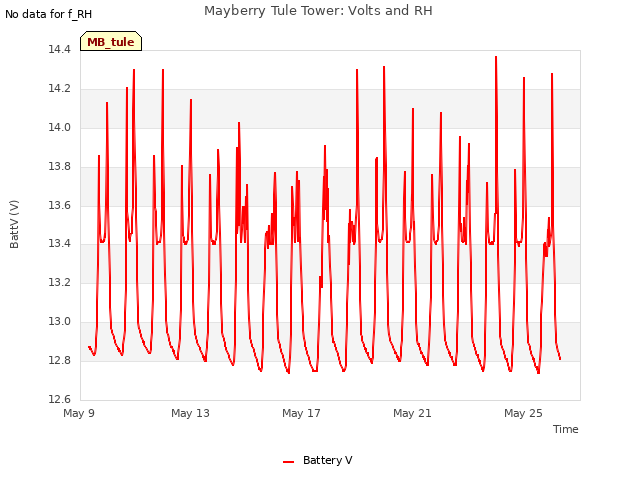Click the 12.6 y-axis tick label

pyautogui.click(x=60, y=399)
